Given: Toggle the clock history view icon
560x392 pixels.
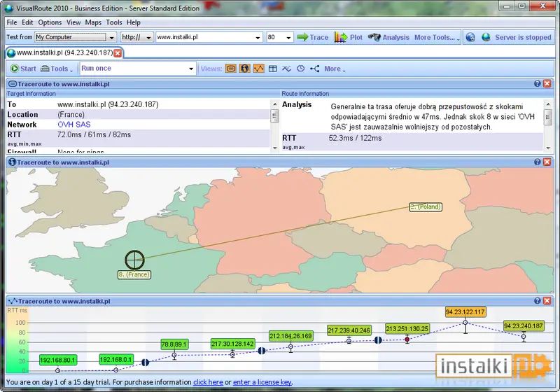Looking at the screenshot, I should (x=301, y=69).
